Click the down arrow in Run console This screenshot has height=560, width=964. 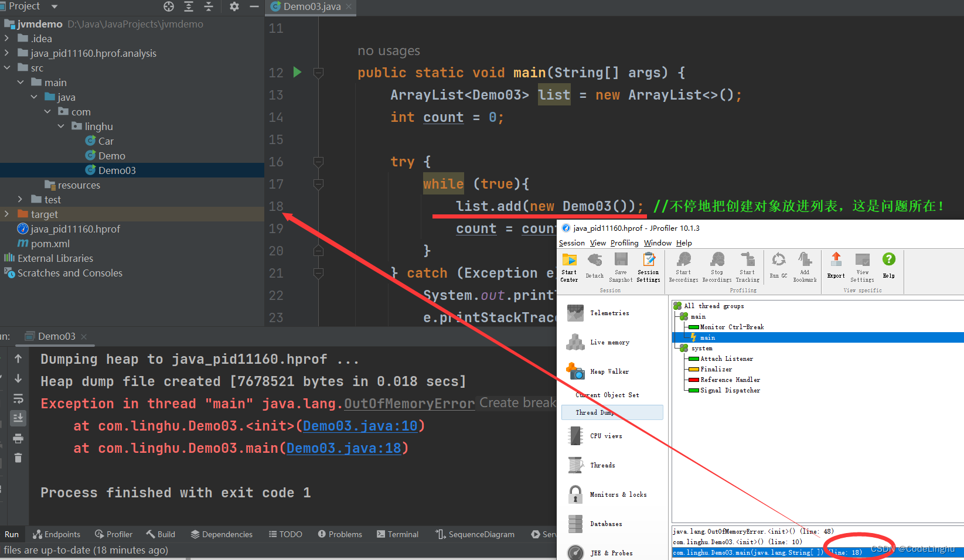click(x=18, y=378)
